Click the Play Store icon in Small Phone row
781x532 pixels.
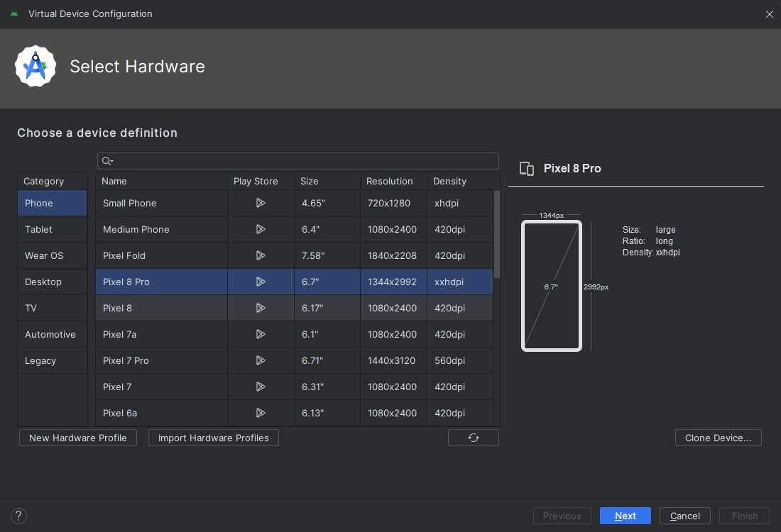pos(261,203)
